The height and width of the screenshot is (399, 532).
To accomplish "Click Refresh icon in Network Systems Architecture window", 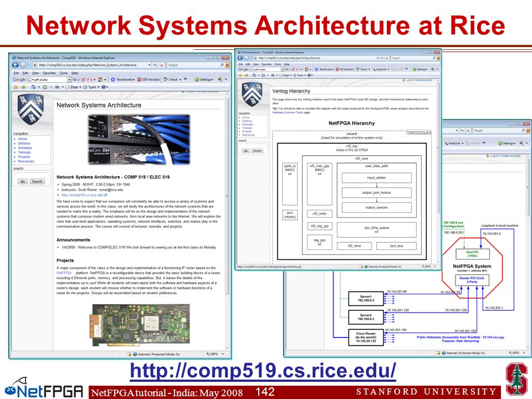I will [155, 65].
